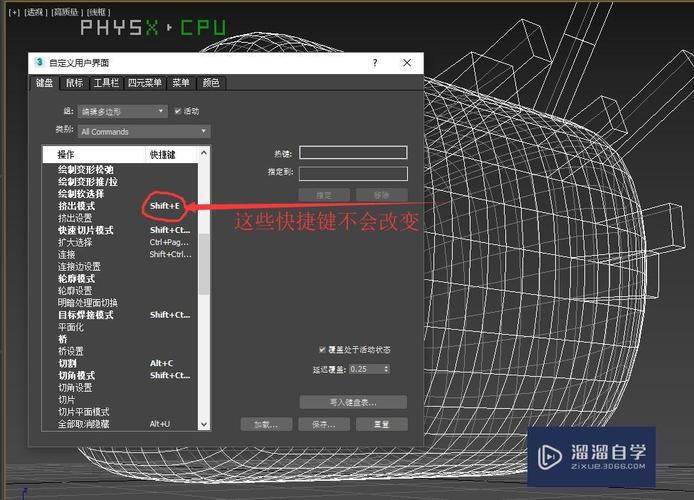Expand the 类别 dropdown showing All Commands
Screen dimensions: 694x500
[x=144, y=131]
